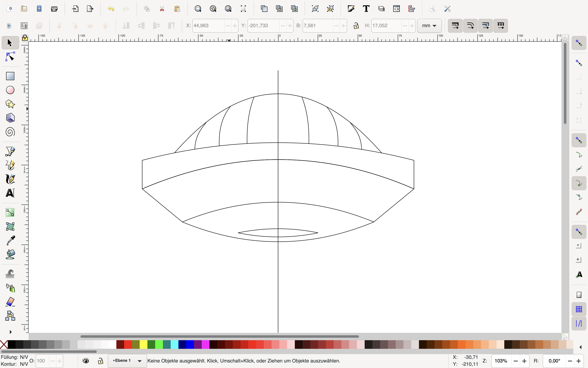The width and height of the screenshot is (588, 368).
Task: Toggle move gradients with object
Action: [485, 26]
